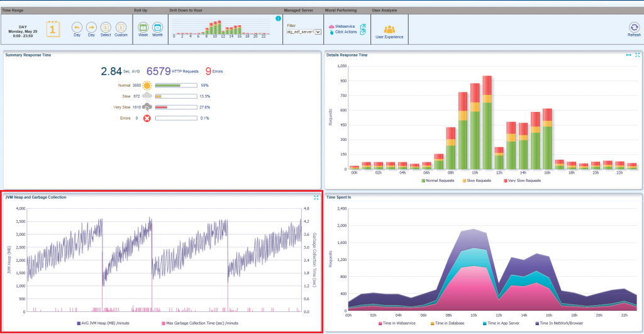
Task: Maximize the JVM Heap and Garbage Collection panel
Action: point(316,197)
